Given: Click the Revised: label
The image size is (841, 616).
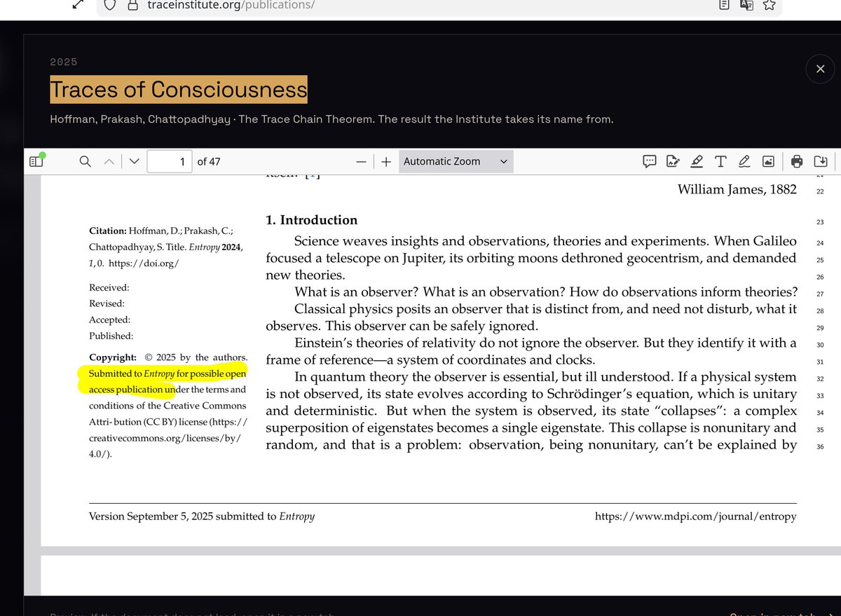Looking at the screenshot, I should click(x=107, y=303).
